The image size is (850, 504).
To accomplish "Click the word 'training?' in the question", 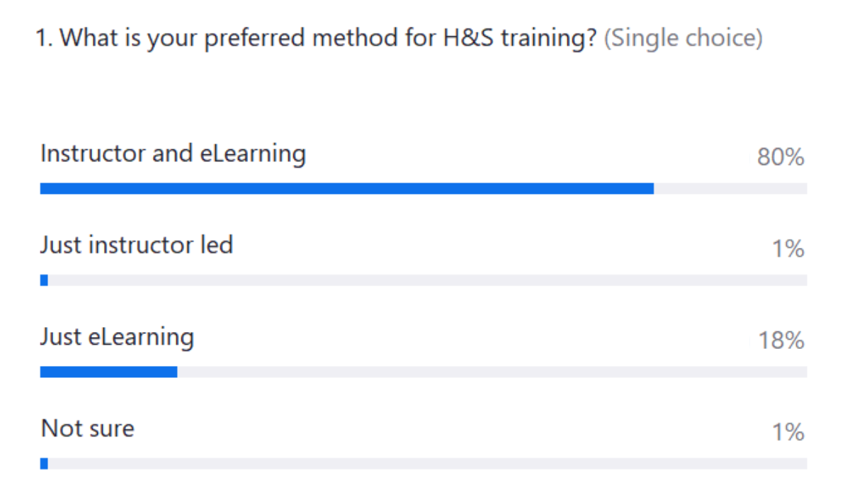I will tap(548, 38).
